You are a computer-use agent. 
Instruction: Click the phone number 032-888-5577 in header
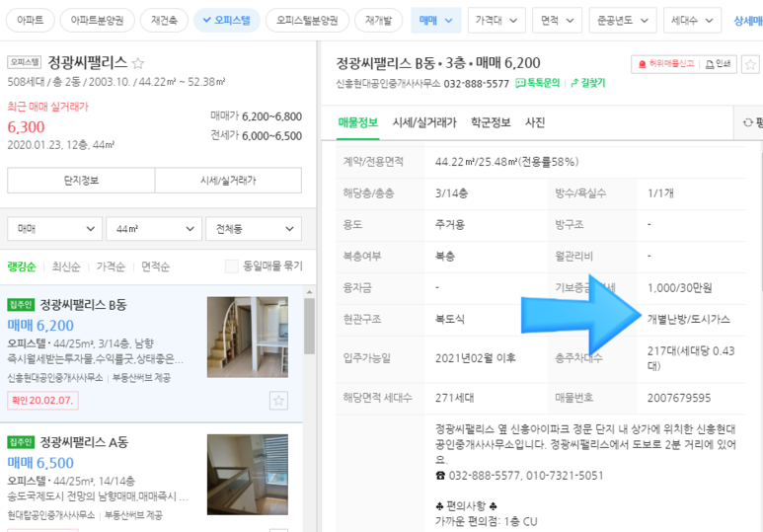(476, 84)
